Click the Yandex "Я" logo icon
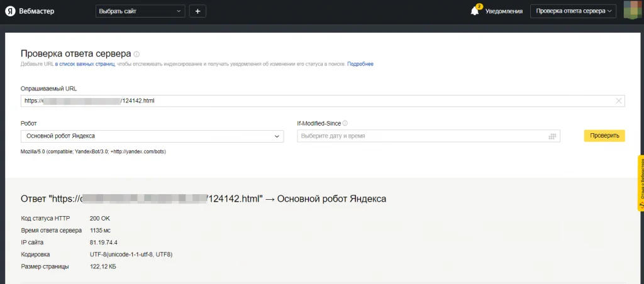 tap(10, 11)
